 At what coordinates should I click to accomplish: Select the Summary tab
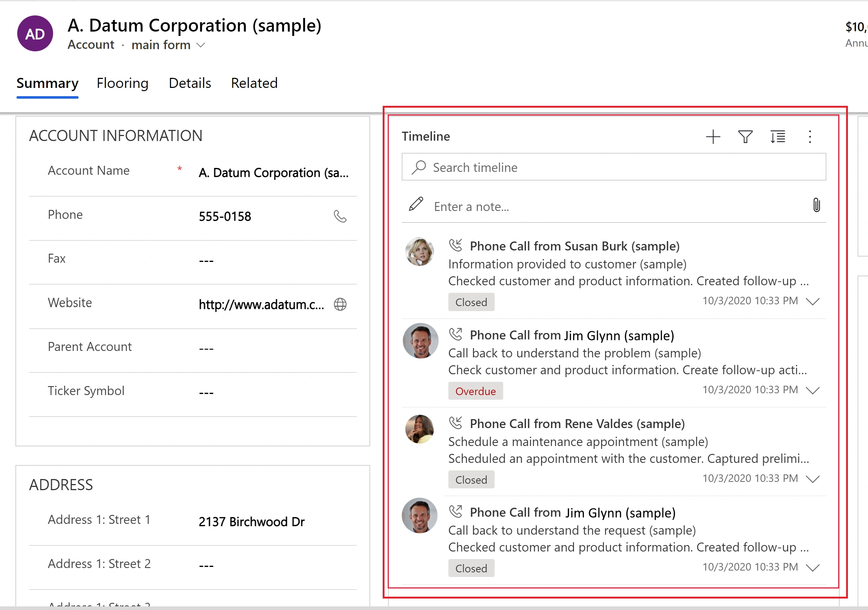tap(48, 83)
